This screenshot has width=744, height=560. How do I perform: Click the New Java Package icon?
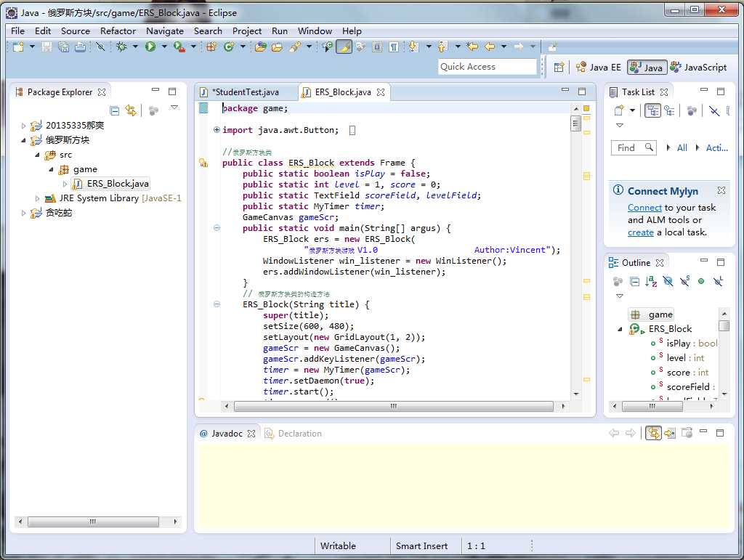click(211, 46)
